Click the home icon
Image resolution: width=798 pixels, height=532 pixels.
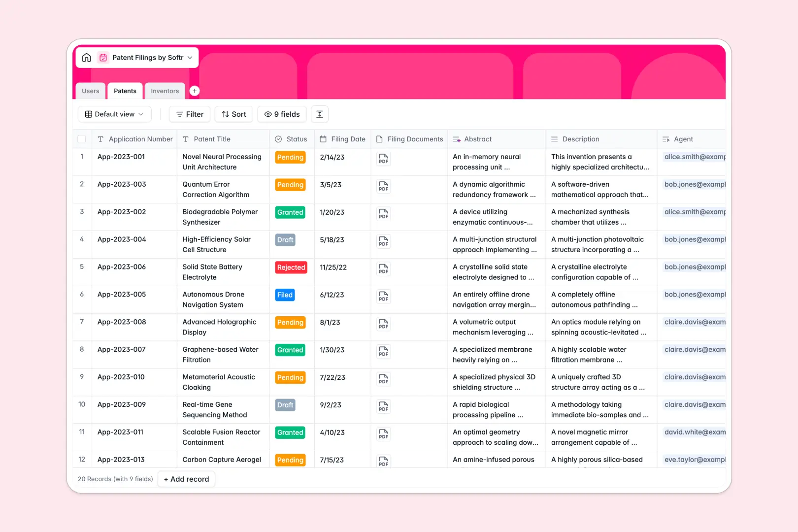tap(87, 57)
